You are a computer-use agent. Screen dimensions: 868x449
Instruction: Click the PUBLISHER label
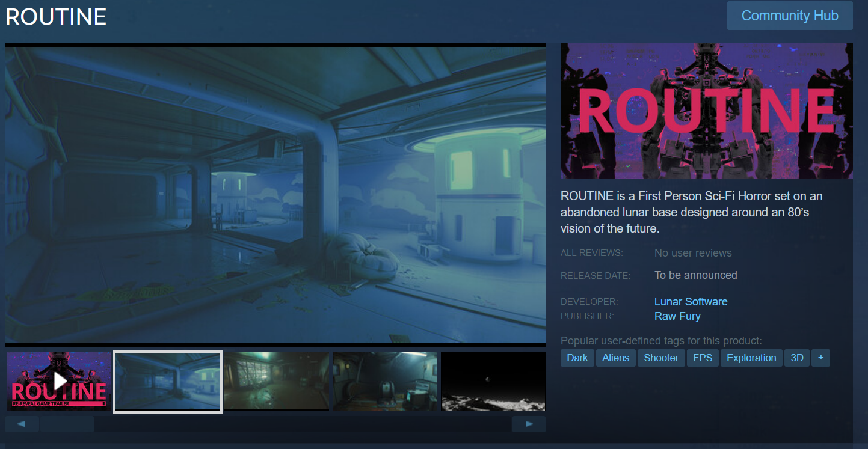587,316
